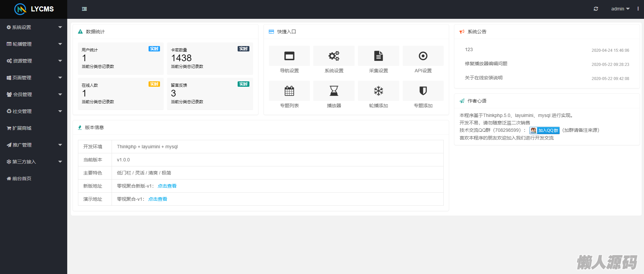Click 实时 badge on 在线人数 card

154,84
